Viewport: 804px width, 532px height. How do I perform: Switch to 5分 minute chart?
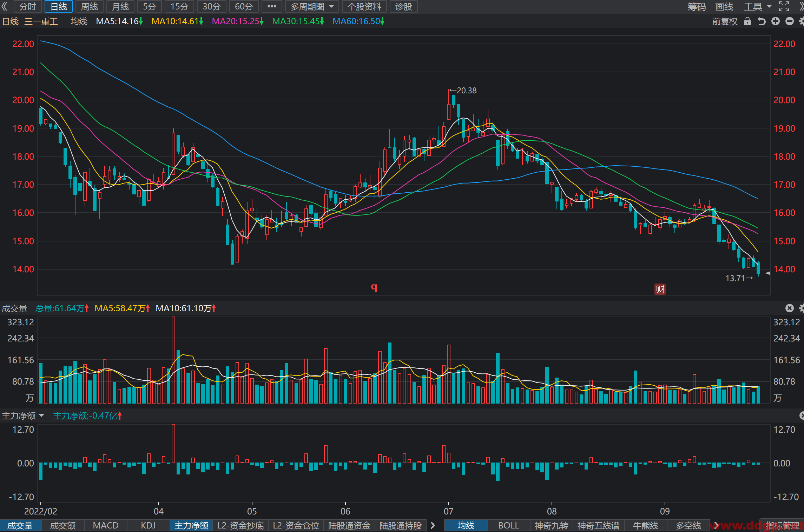[150, 6]
